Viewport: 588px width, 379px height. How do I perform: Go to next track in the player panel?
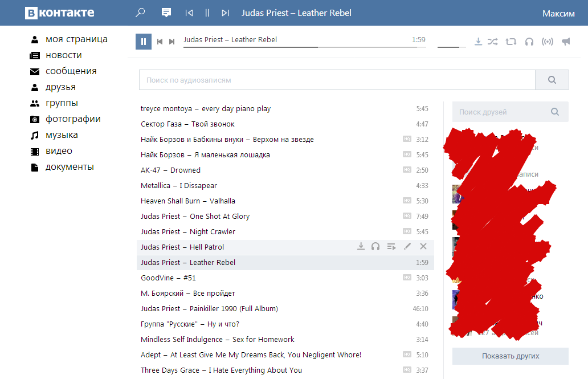pyautogui.click(x=171, y=42)
